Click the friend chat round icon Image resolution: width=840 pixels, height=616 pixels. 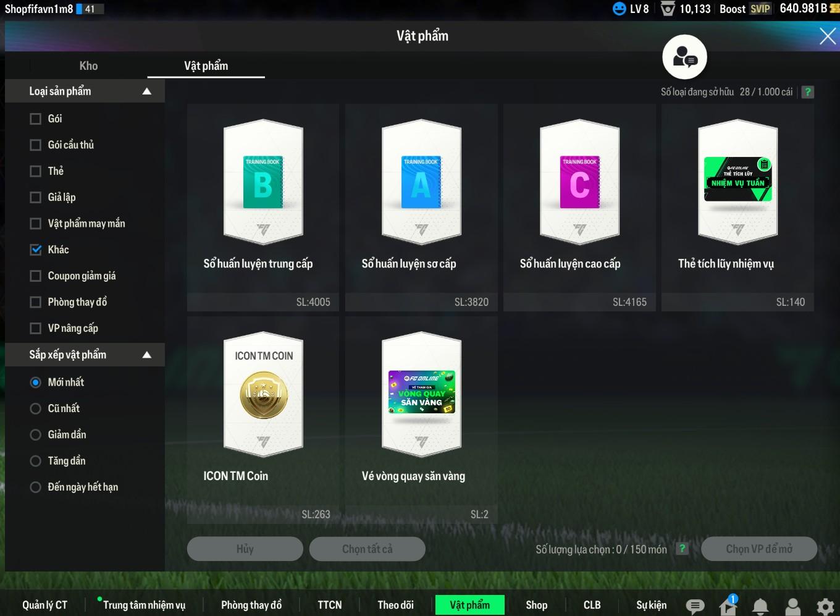(x=684, y=57)
